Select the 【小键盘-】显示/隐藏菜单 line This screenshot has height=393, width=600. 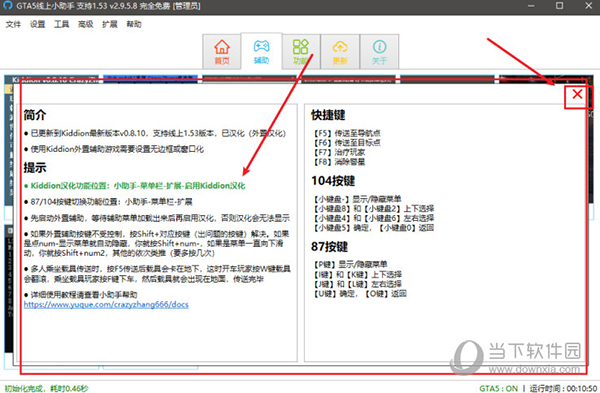tap(357, 199)
